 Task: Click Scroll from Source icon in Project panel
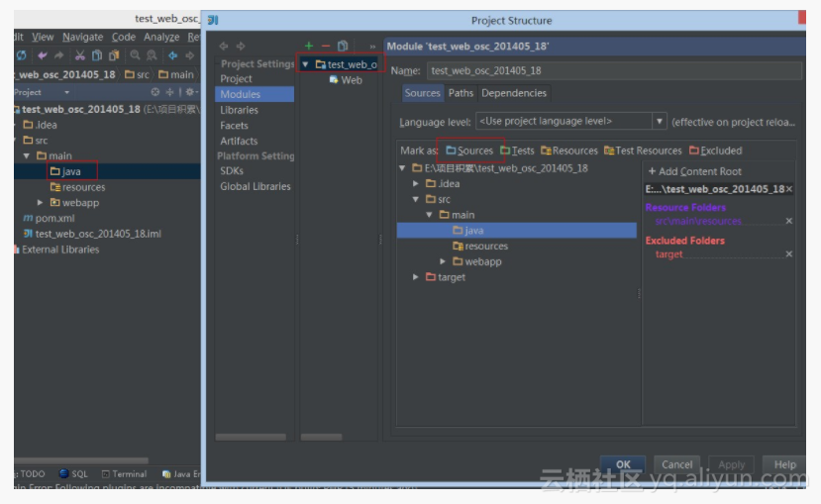154,92
